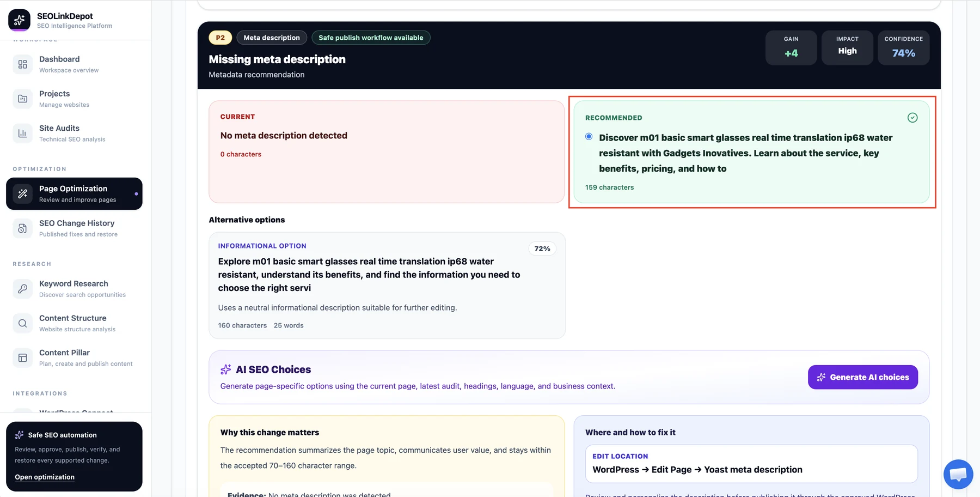
Task: Select the Informational Option alternative card
Action: 387,286
